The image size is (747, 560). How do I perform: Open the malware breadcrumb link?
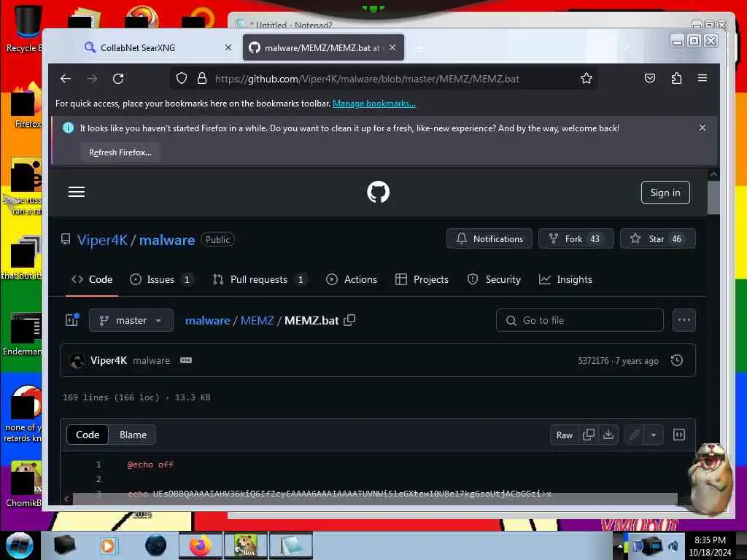coord(208,321)
